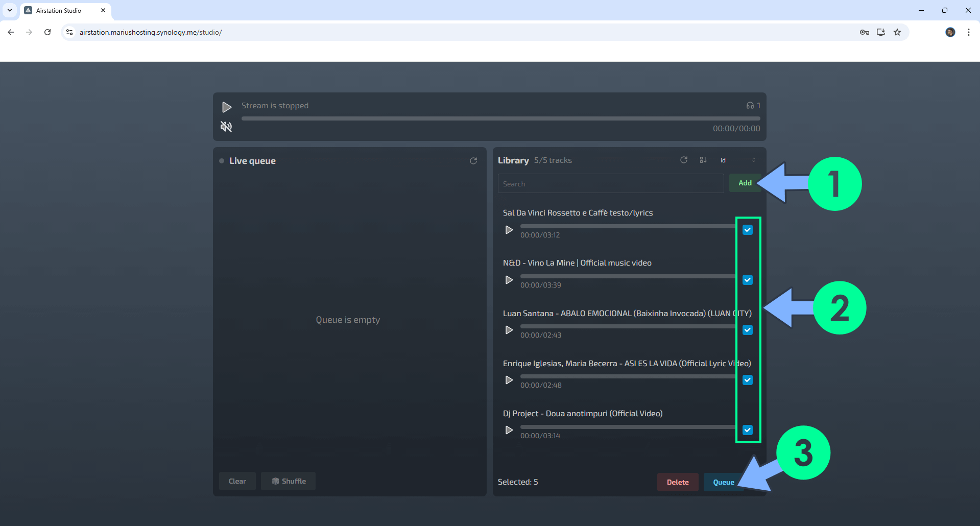Seek within the N&D Vino La Mine progress bar
Viewport: 980px width, 526px height.
628,276
